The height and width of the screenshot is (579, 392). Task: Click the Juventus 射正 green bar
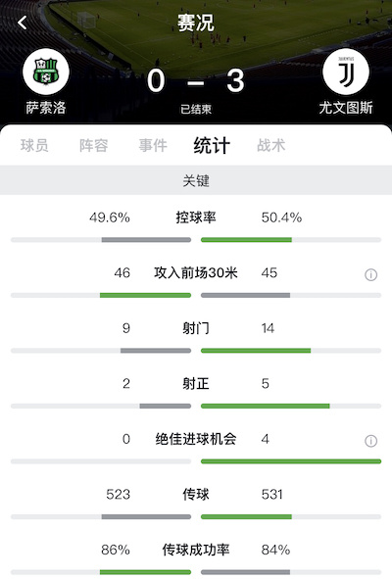pos(266,407)
